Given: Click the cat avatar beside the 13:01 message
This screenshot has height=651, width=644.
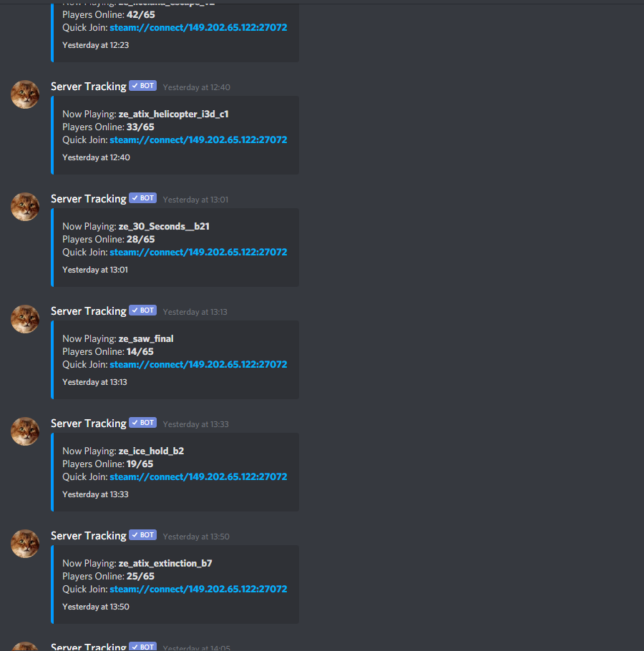Looking at the screenshot, I should pos(25,207).
